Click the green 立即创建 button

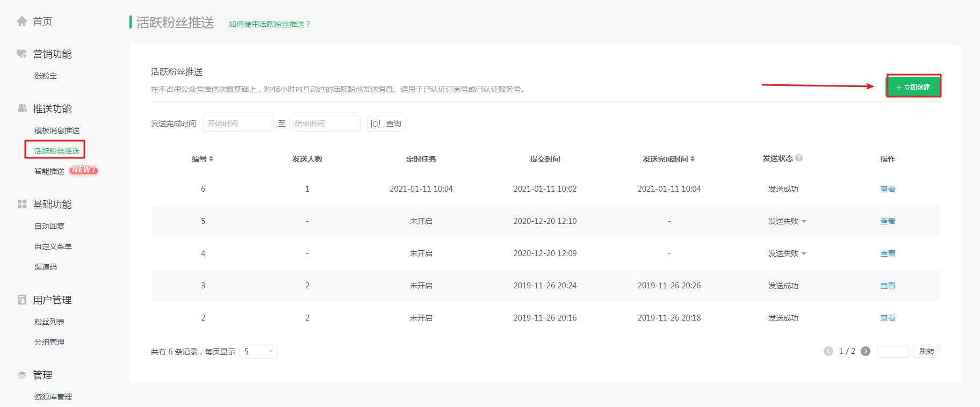[x=913, y=87]
